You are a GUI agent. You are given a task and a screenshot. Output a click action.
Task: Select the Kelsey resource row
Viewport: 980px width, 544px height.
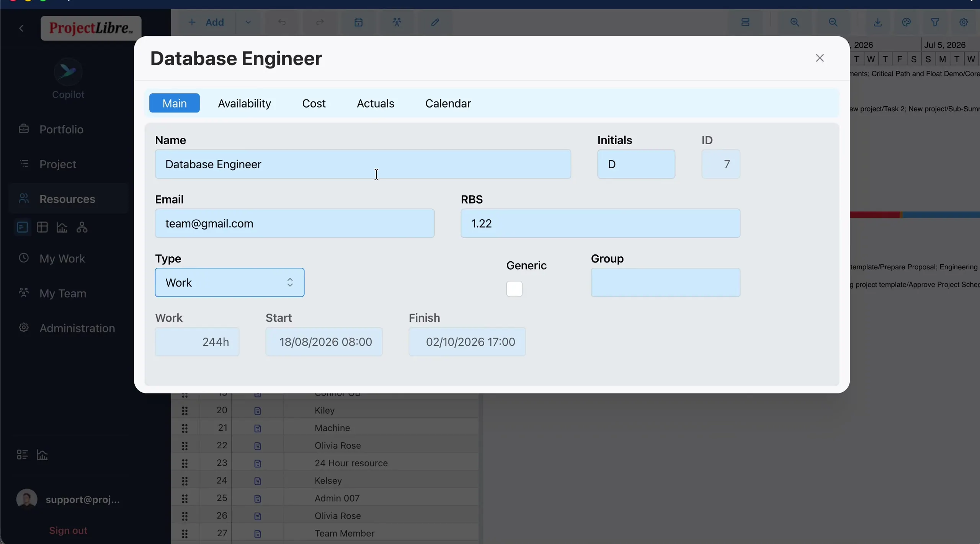tap(325, 480)
